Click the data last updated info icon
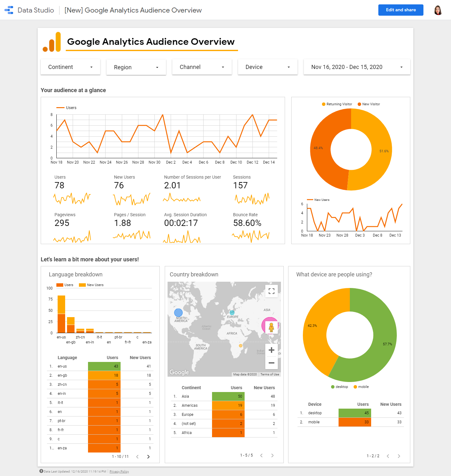Screen dimensions: 451x476 pos(41,471)
